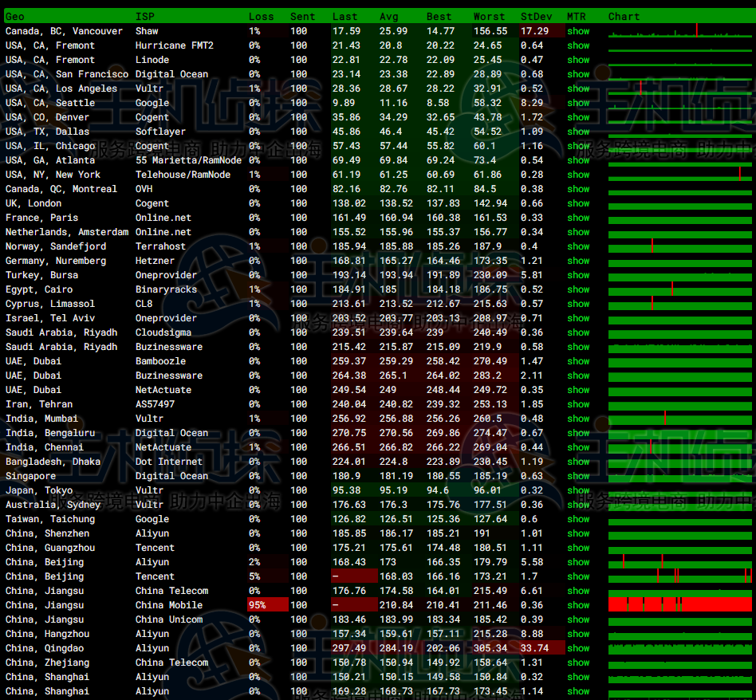Open MTR show link for USA, CA, Seattle

[578, 103]
